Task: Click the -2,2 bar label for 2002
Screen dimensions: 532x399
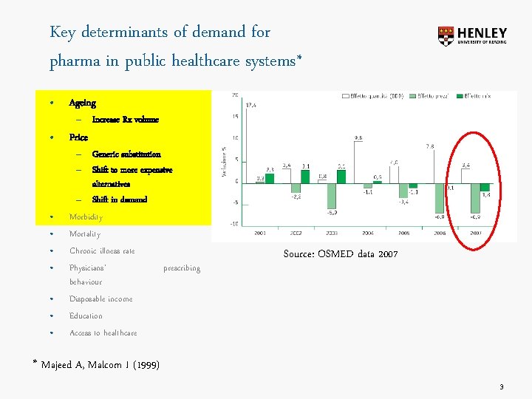Action: tap(296, 197)
